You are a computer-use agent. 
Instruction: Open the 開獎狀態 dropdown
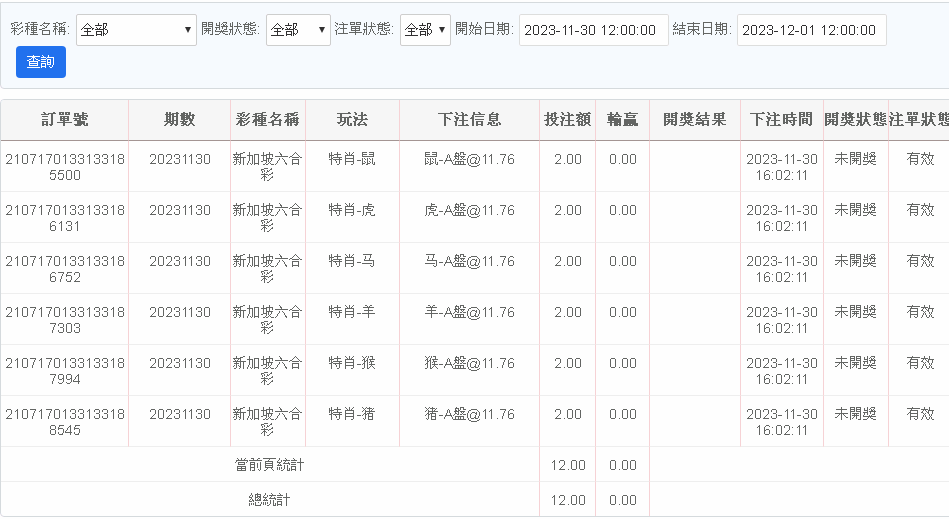point(298,30)
